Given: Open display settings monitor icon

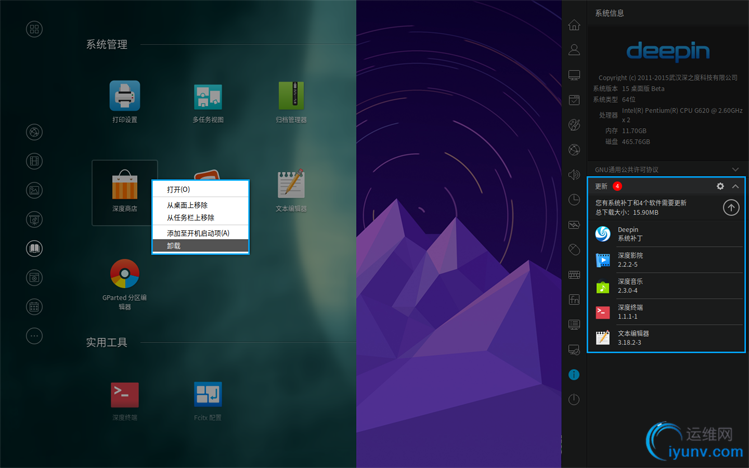Looking at the screenshot, I should 574,75.
